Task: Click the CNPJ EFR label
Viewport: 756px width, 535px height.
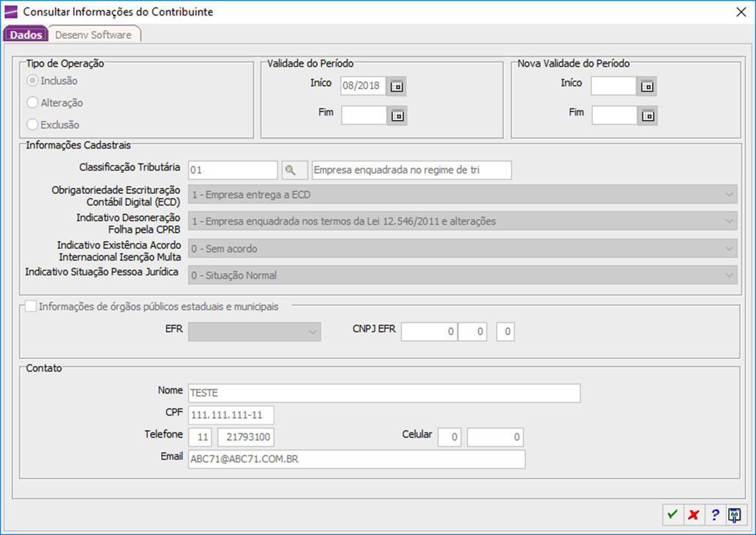Action: click(374, 329)
